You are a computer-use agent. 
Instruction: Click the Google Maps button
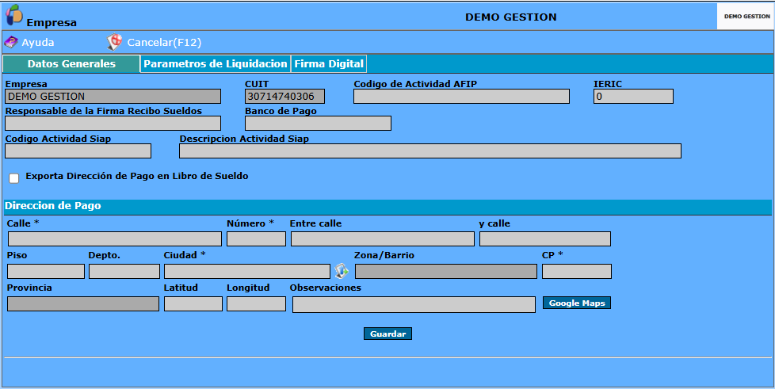pyautogui.click(x=577, y=303)
